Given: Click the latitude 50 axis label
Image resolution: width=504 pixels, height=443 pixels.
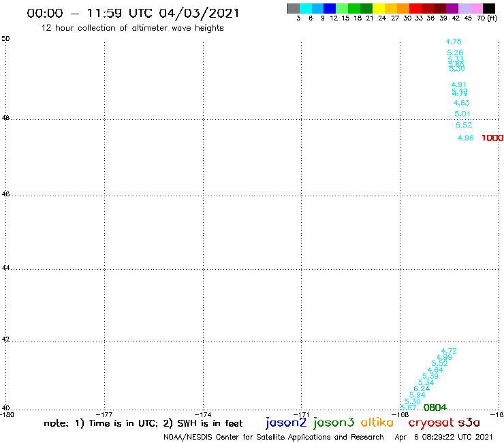Looking at the screenshot, I should (5, 39).
